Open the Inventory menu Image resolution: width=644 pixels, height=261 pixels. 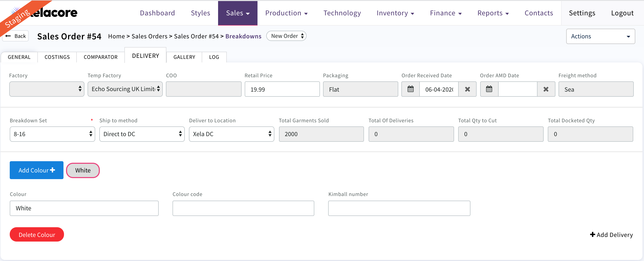(x=395, y=13)
